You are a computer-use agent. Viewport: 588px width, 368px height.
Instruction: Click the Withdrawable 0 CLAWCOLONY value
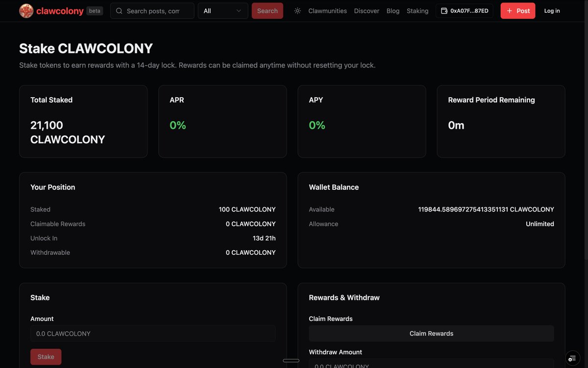point(251,252)
